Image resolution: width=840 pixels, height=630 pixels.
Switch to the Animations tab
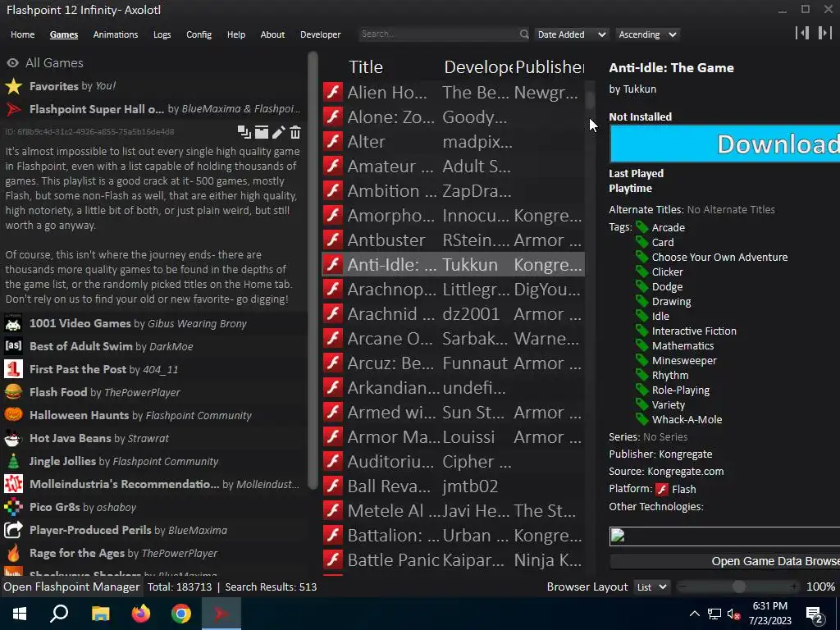tap(116, 34)
